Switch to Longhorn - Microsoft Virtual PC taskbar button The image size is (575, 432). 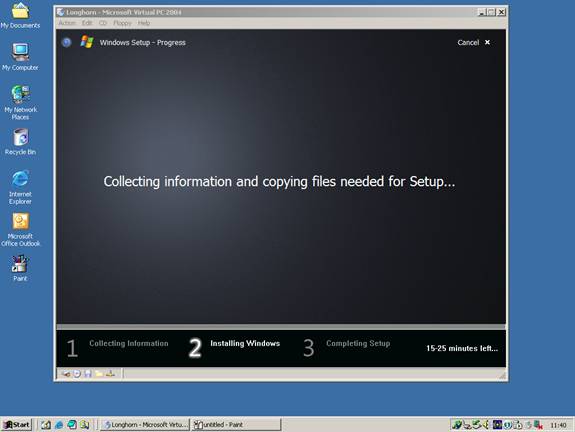145,425
